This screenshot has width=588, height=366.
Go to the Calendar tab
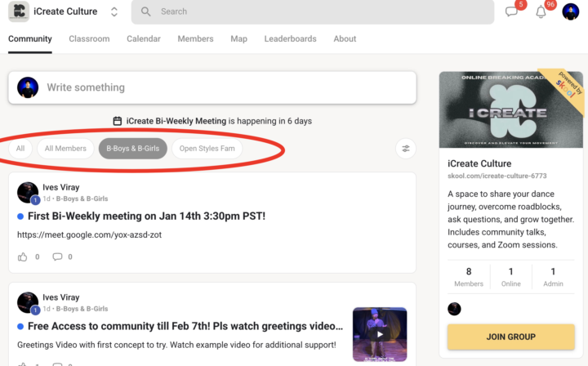tap(144, 38)
